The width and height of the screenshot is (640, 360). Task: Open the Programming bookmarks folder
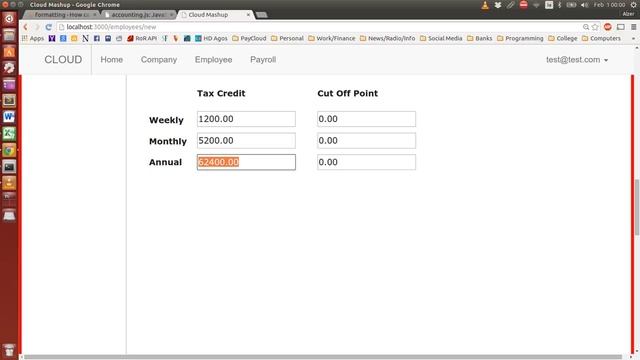520,38
